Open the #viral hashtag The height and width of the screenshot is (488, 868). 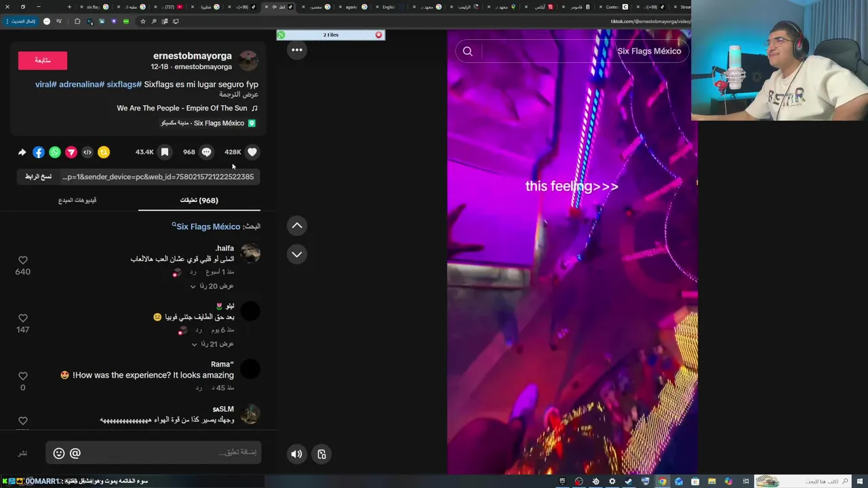click(45, 84)
